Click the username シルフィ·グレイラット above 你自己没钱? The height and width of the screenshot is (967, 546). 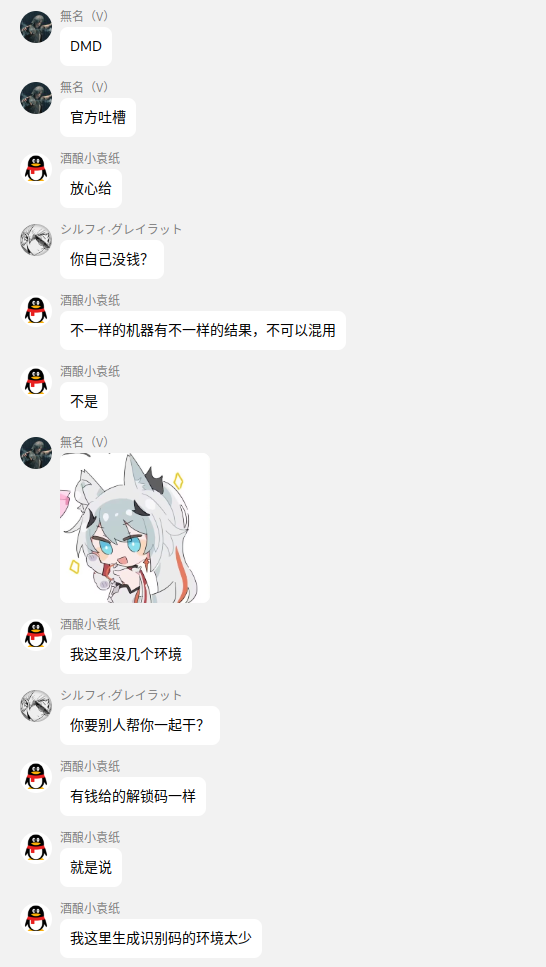pyautogui.click(x=122, y=229)
